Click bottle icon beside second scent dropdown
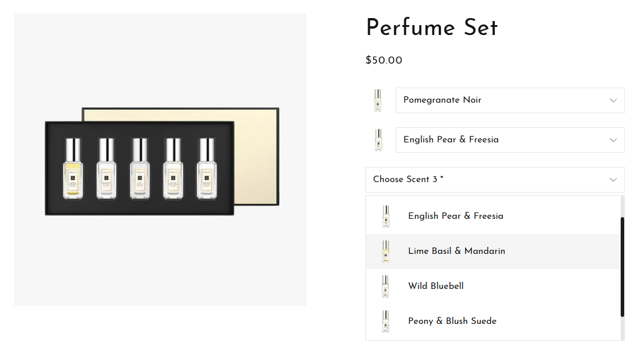Screen dimensions: 644x349 [x=378, y=140]
